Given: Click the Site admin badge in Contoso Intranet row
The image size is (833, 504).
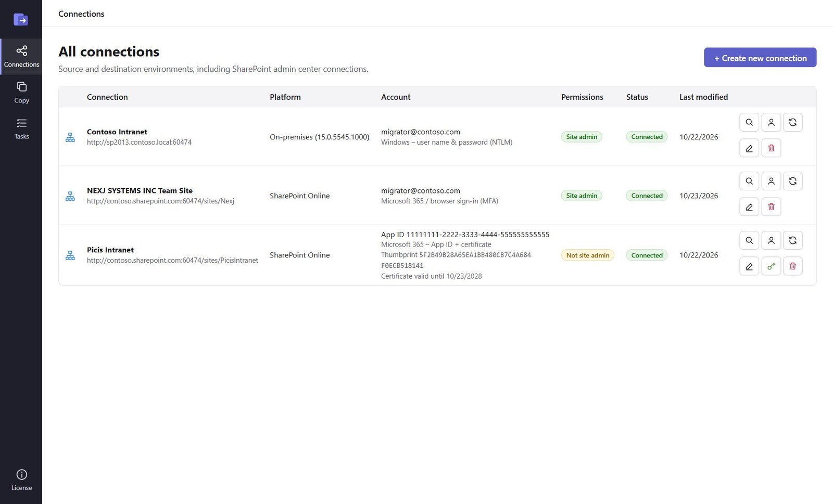Looking at the screenshot, I should 582,137.
